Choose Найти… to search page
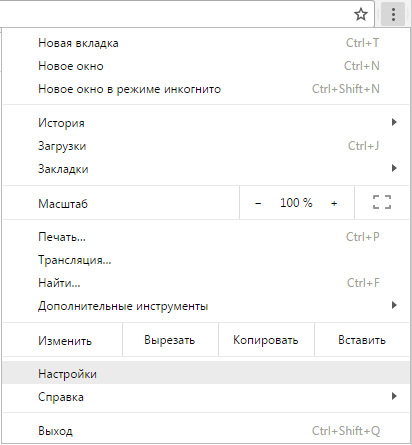Viewport: 412px width, 445px height. pos(206,283)
